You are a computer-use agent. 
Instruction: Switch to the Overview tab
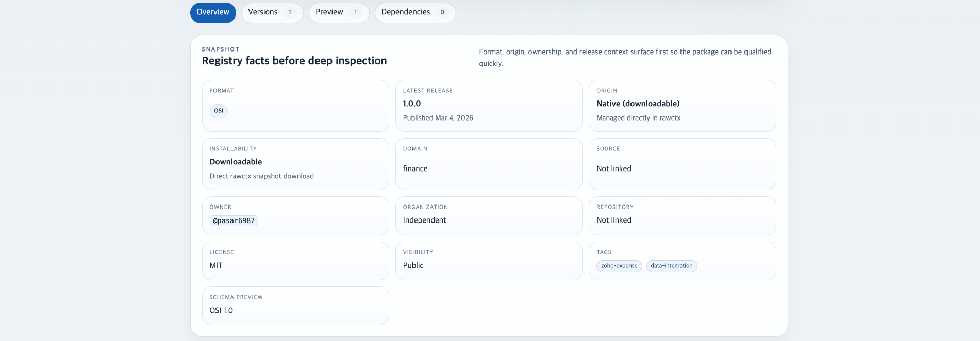[x=213, y=12]
